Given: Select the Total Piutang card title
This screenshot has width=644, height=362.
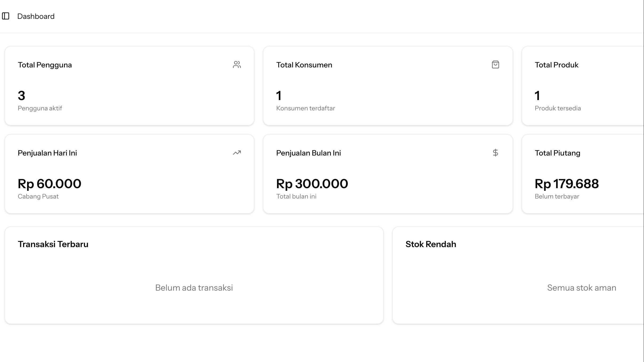Looking at the screenshot, I should [x=557, y=153].
